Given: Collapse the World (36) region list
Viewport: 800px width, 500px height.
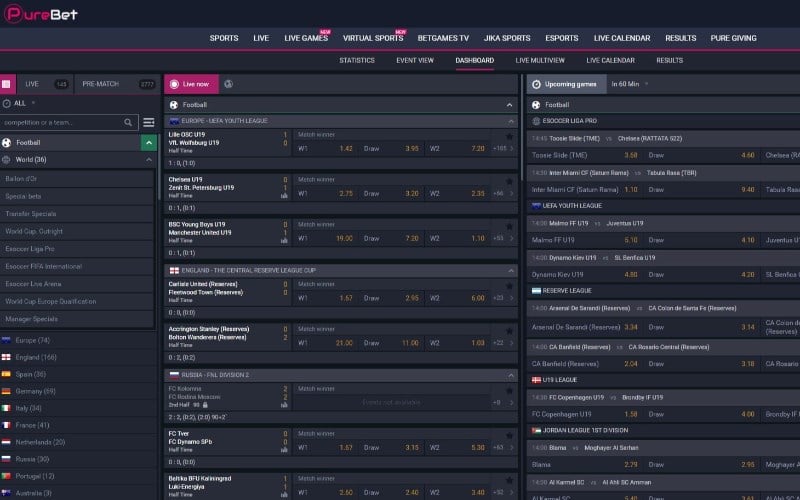Looking at the screenshot, I should pos(148,160).
